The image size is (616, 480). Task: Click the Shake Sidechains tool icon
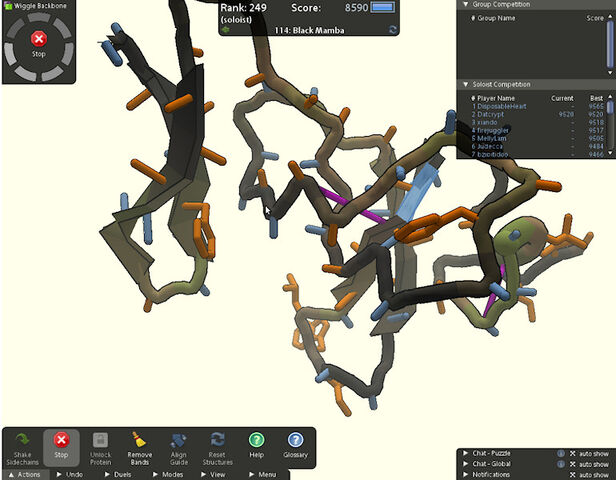tap(22, 440)
